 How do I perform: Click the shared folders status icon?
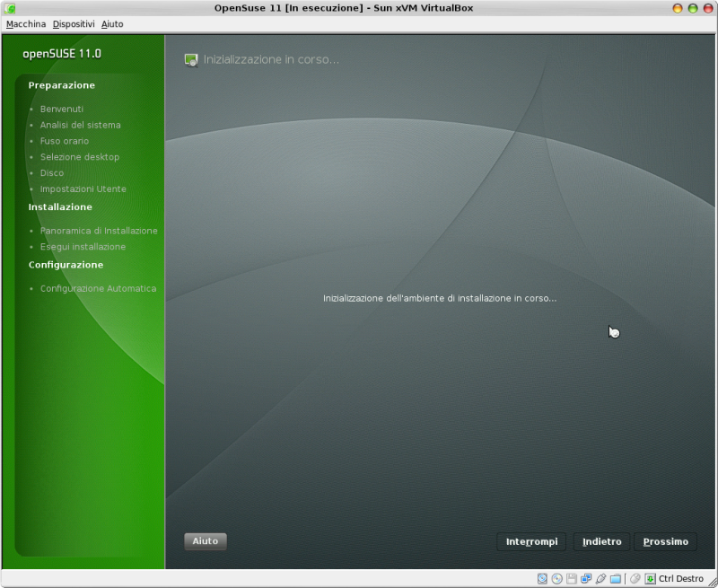pyautogui.click(x=617, y=579)
